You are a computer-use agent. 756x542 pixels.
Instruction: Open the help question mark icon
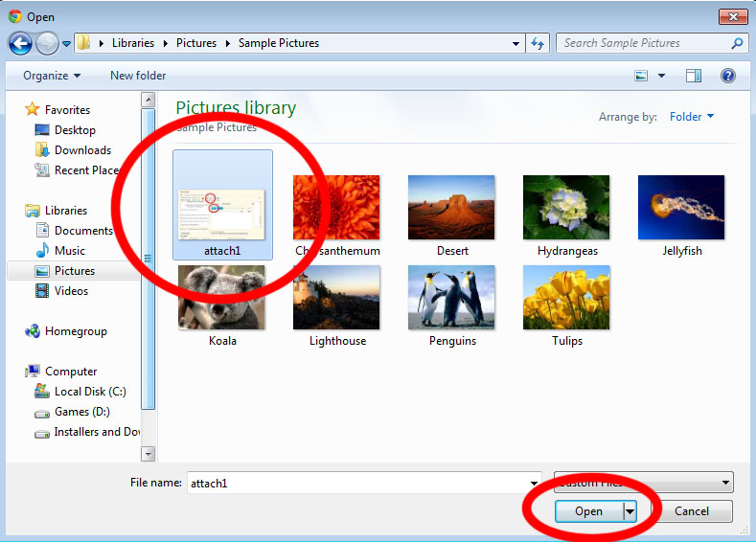[x=727, y=76]
